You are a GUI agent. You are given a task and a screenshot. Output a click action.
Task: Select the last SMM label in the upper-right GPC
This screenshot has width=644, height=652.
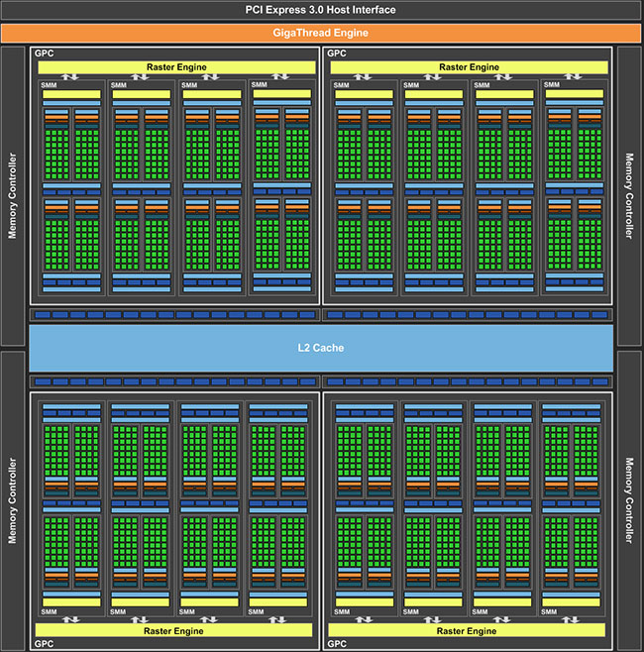click(x=552, y=85)
